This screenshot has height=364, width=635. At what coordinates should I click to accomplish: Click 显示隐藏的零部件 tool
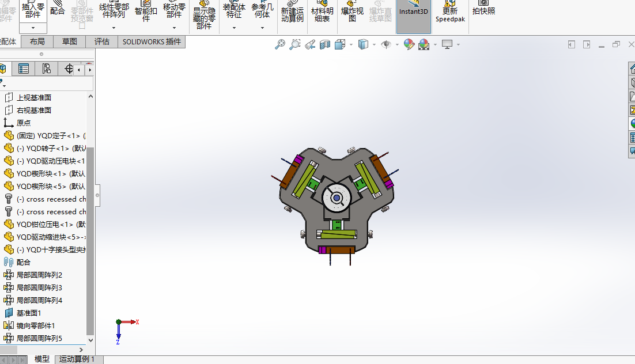pos(204,14)
